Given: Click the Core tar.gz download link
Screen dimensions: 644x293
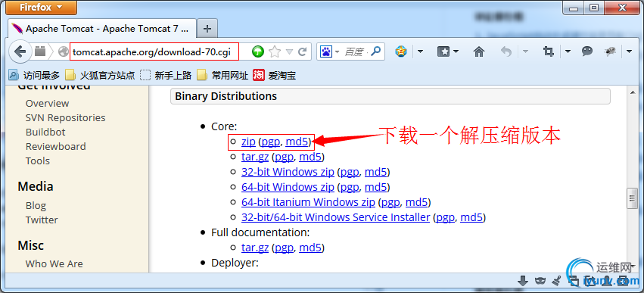Looking at the screenshot, I should tap(255, 157).
